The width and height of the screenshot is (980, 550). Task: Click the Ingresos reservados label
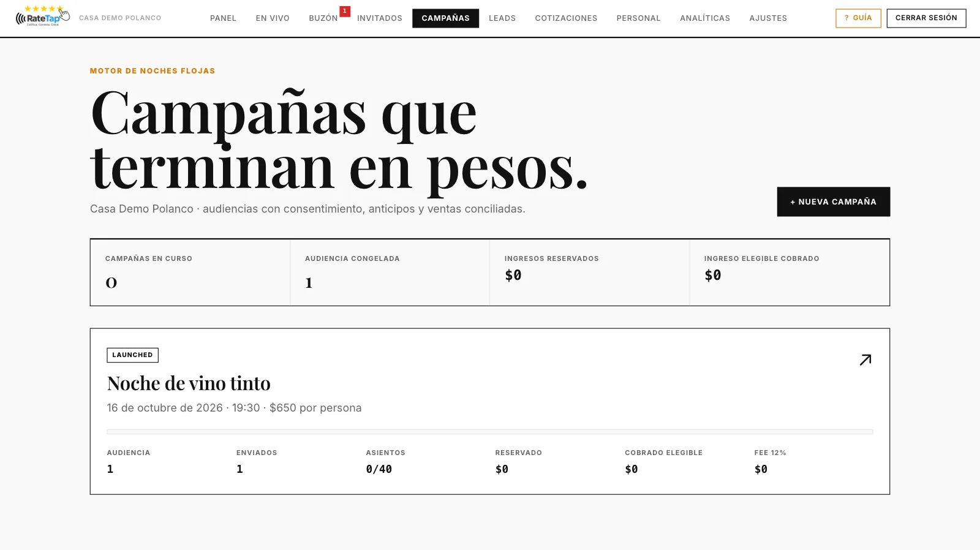(x=552, y=258)
